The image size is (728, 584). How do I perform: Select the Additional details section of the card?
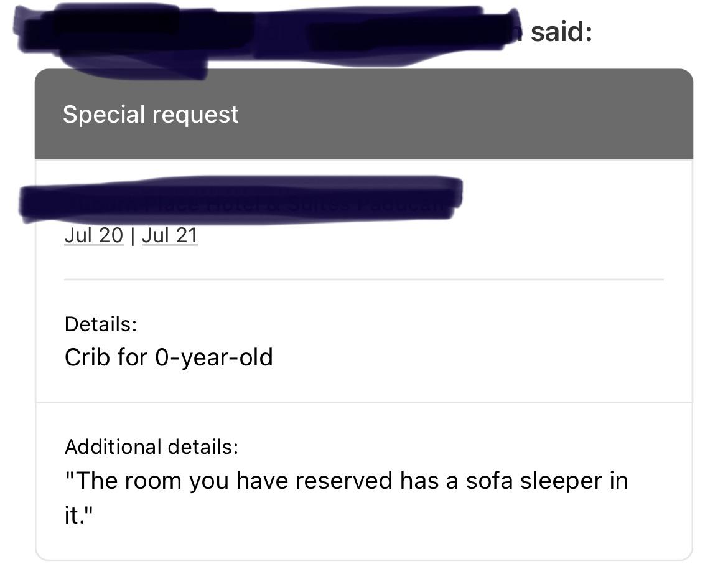click(x=364, y=479)
